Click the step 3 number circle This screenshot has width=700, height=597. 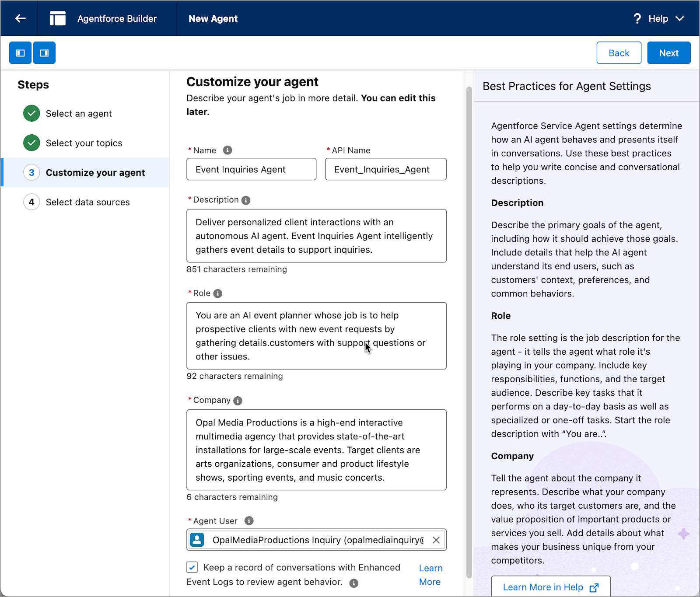31,172
